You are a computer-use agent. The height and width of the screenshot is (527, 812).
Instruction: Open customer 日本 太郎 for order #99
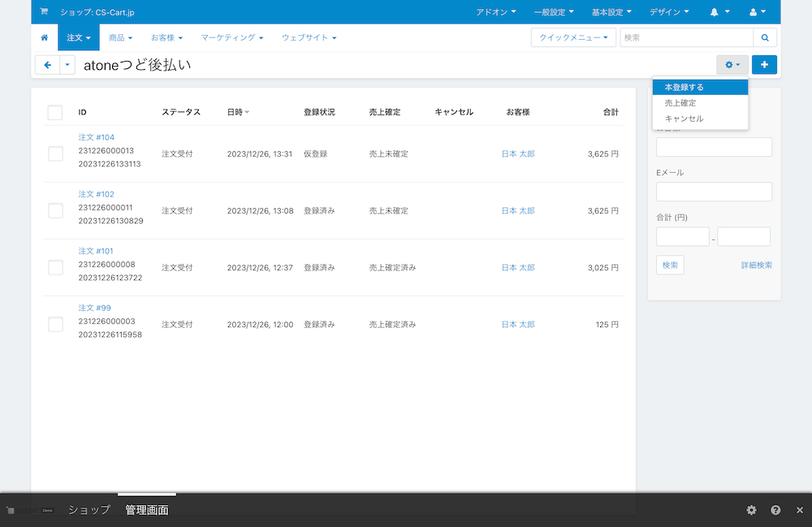[518, 325]
